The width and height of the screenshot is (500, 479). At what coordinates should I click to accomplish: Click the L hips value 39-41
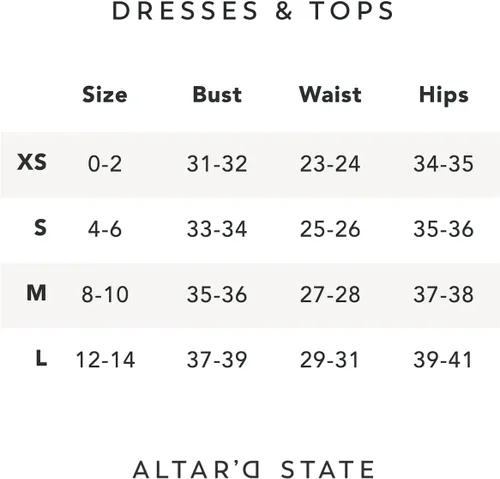(x=443, y=360)
